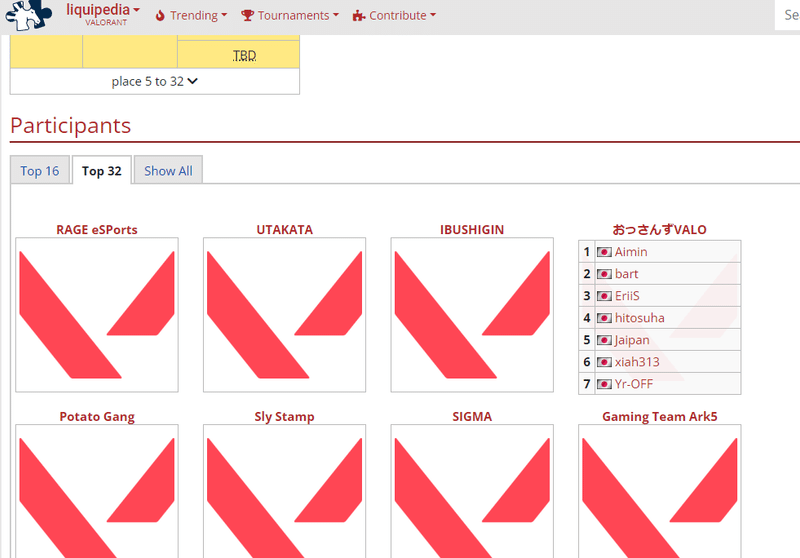The height and width of the screenshot is (558, 800).
Task: Click UTAKATA team logo card
Action: click(x=285, y=315)
